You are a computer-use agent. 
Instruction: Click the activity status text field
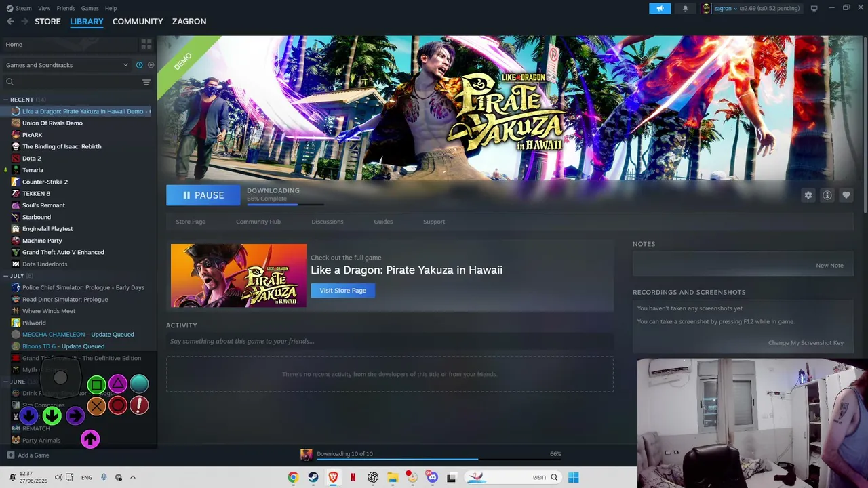[390, 341]
